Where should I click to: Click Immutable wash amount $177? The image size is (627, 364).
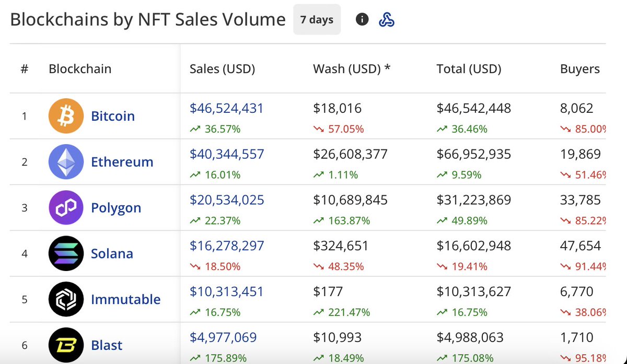coord(328,291)
